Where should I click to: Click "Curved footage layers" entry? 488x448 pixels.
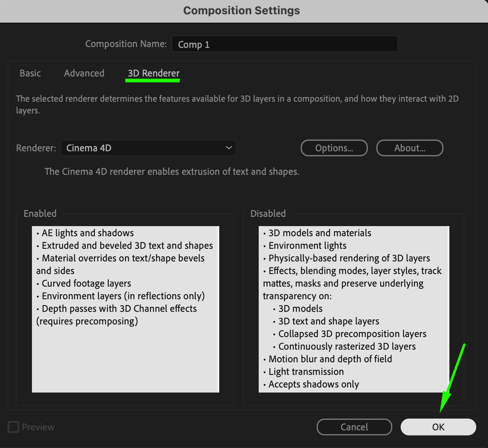(86, 284)
